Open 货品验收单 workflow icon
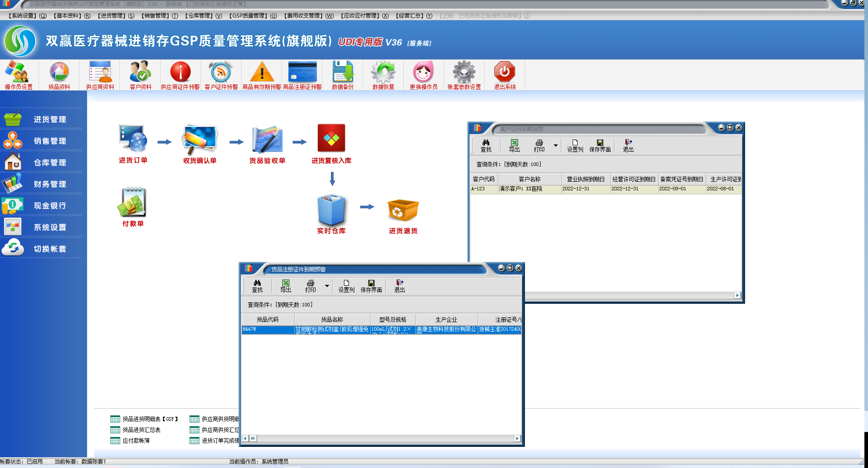Image resolution: width=868 pixels, height=468 pixels. tap(267, 144)
